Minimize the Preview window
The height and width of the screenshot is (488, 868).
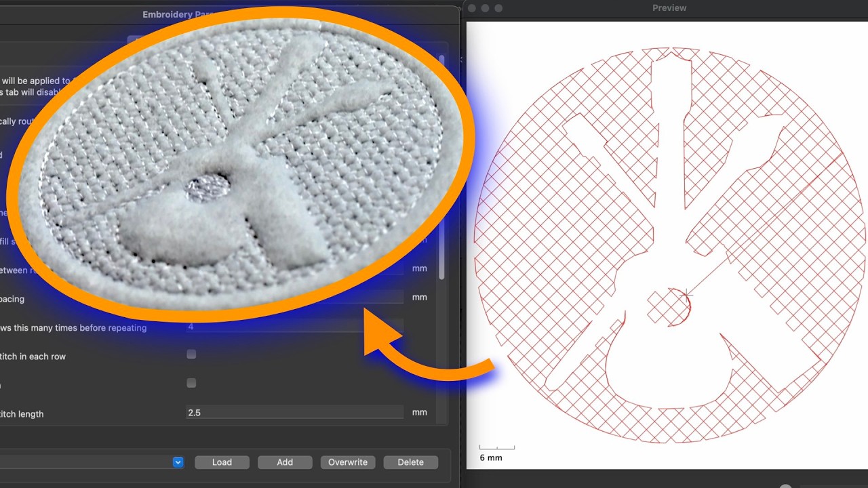pyautogui.click(x=486, y=8)
